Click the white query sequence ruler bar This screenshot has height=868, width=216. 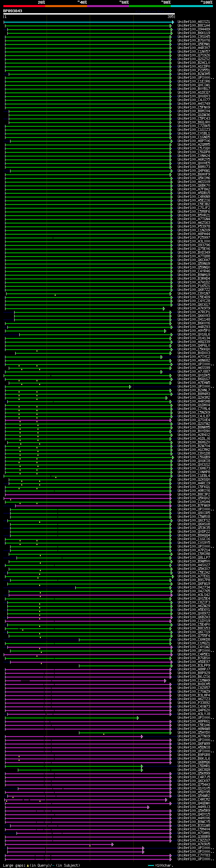(x=89, y=14)
